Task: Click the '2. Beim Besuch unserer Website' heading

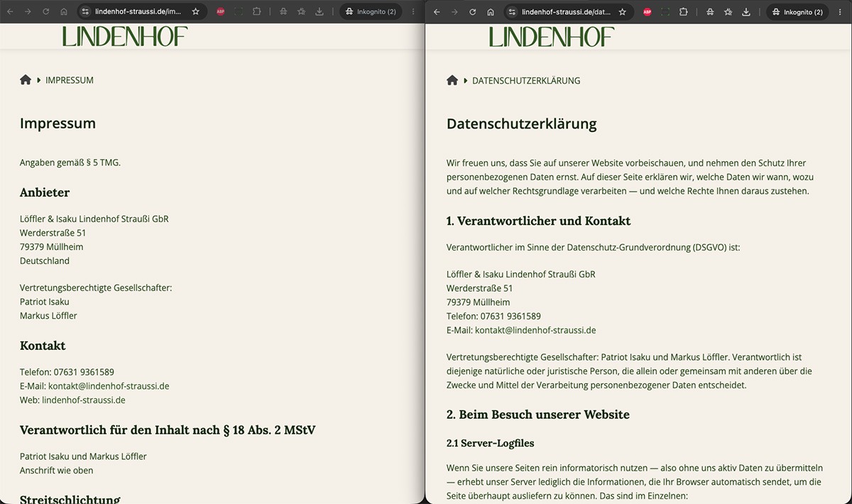Action: (x=538, y=415)
